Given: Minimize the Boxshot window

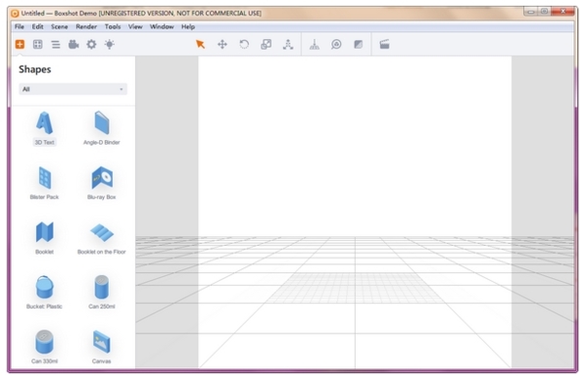Looking at the screenshot, I should (531, 12).
